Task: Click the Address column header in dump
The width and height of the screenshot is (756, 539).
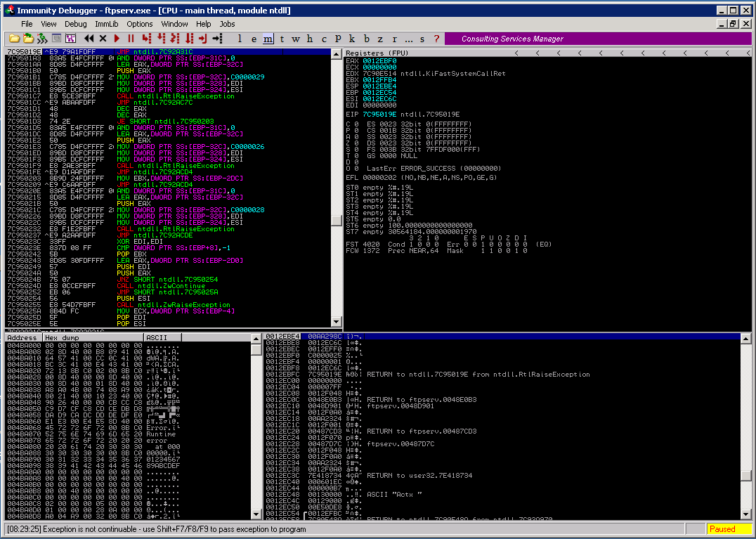Action: tap(23, 338)
